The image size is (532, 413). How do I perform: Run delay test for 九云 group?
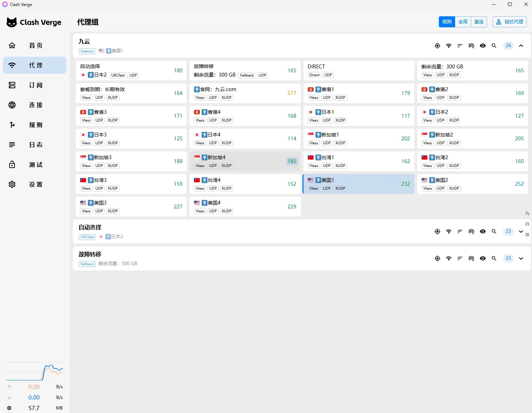(x=449, y=46)
